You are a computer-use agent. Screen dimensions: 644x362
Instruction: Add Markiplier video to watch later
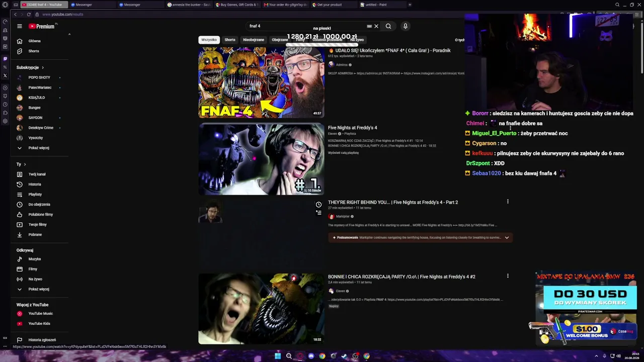click(x=318, y=205)
